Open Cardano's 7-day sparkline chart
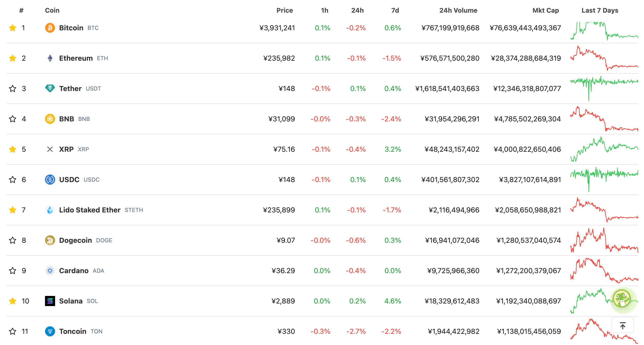 (x=604, y=271)
